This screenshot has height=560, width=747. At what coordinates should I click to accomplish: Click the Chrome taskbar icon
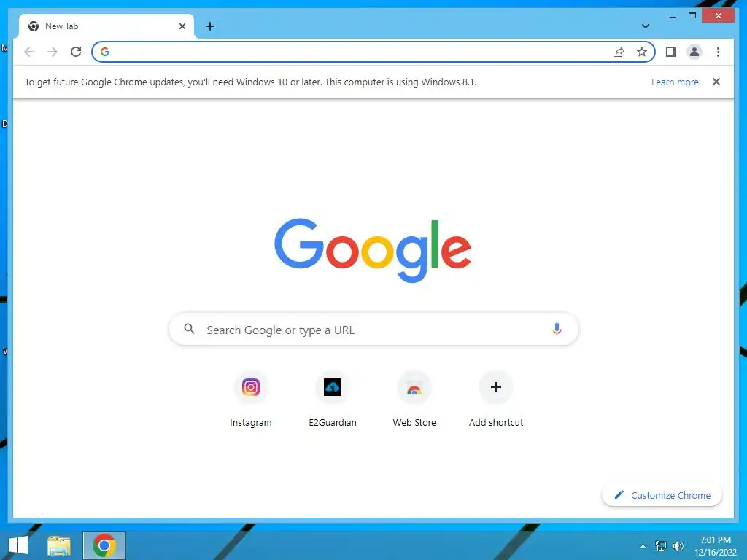[x=104, y=545]
